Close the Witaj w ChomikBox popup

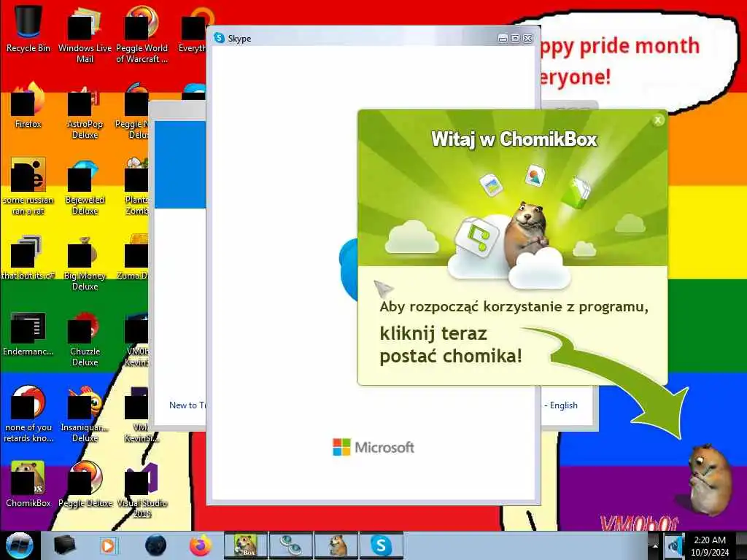coord(658,120)
